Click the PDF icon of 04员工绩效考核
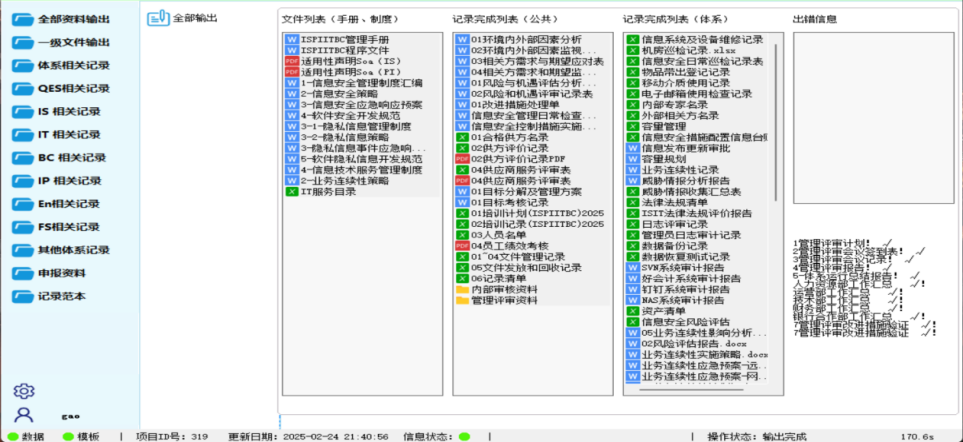 (x=462, y=246)
